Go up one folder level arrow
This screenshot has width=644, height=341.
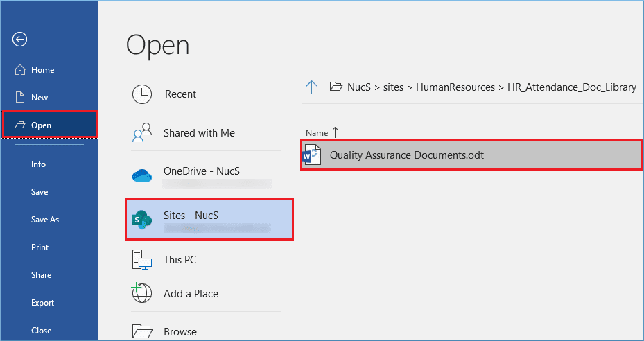pyautogui.click(x=312, y=87)
